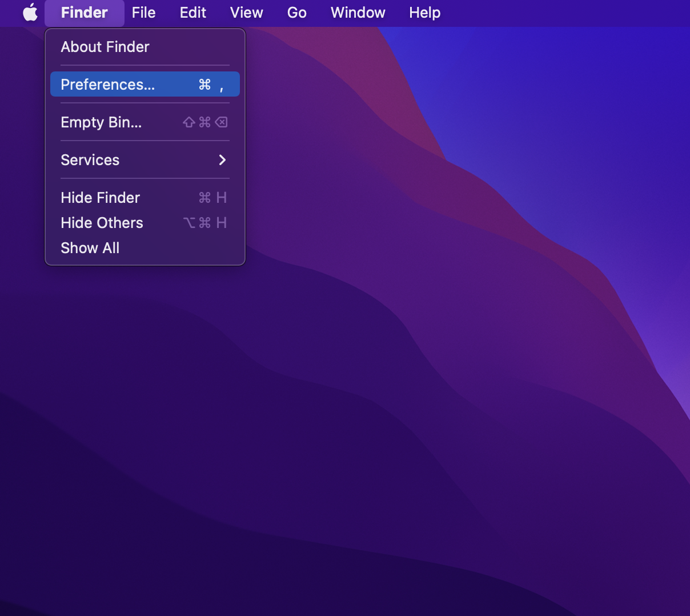690x616 pixels.
Task: Choose About Finder
Action: (145, 47)
